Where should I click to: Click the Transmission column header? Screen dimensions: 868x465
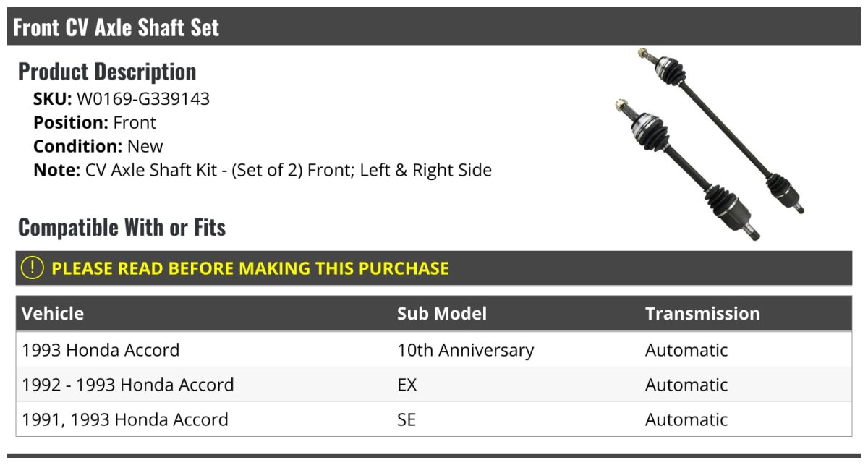point(702,313)
